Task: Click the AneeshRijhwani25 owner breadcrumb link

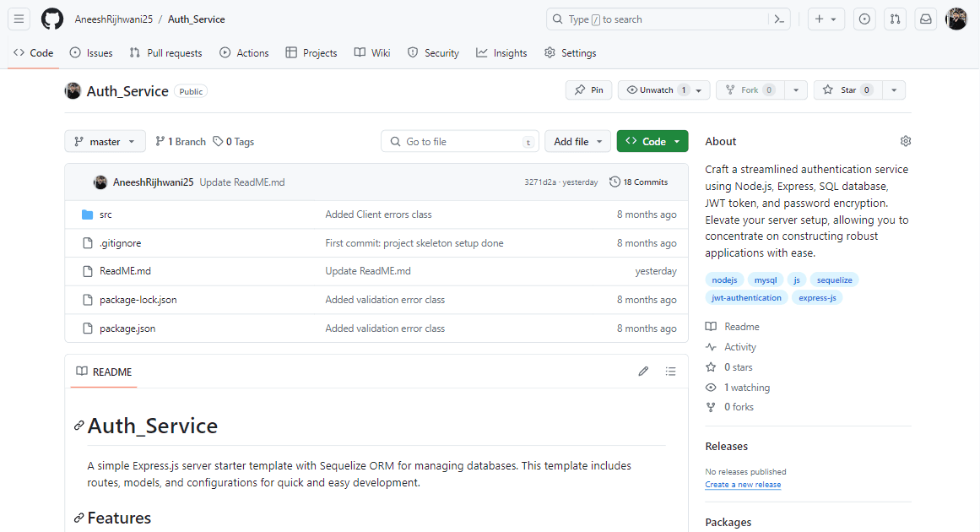Action: tap(114, 19)
